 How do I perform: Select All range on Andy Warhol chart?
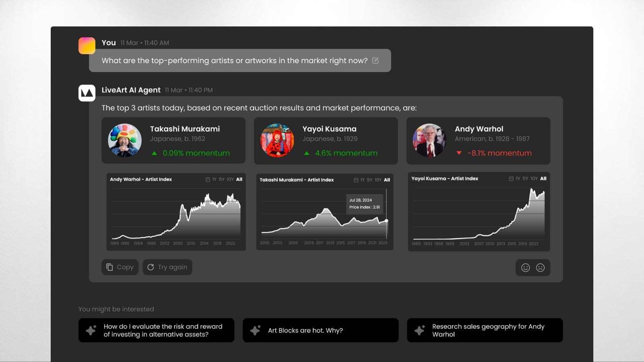239,179
